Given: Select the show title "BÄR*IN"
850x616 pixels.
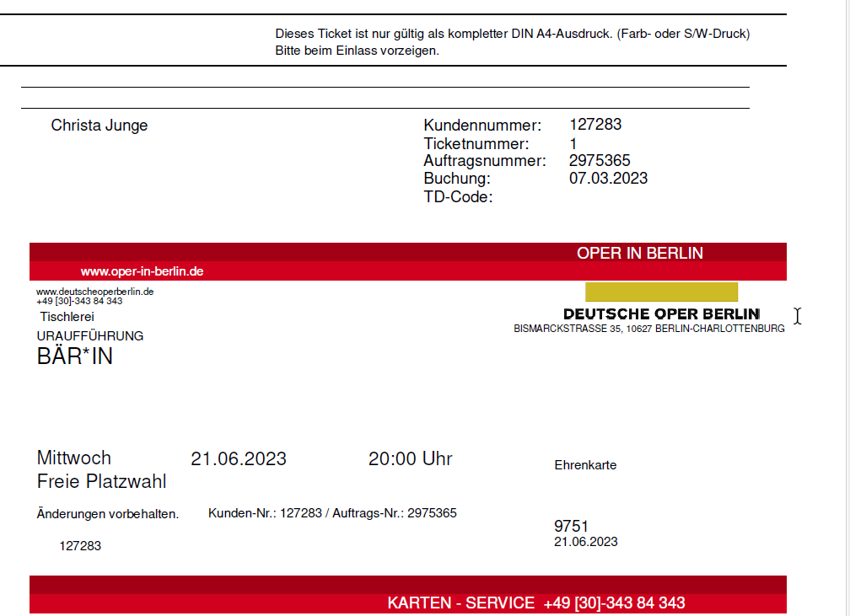Looking at the screenshot, I should pyautogui.click(x=75, y=356).
